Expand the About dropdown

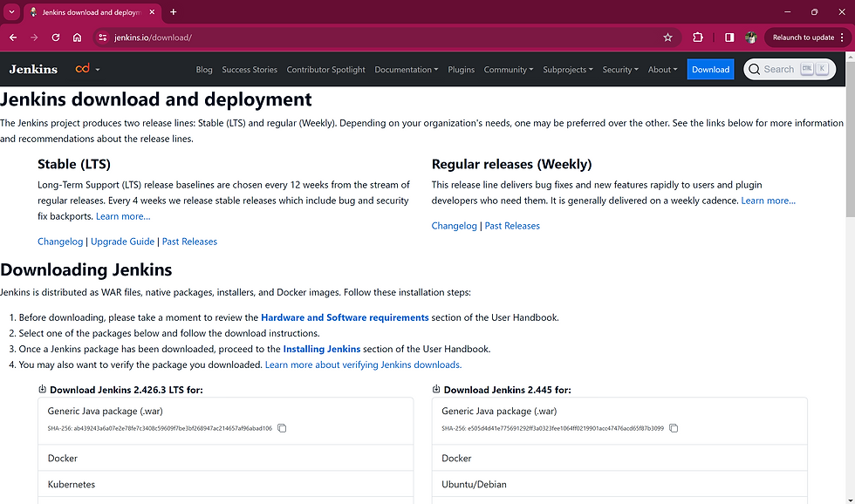pyautogui.click(x=662, y=70)
